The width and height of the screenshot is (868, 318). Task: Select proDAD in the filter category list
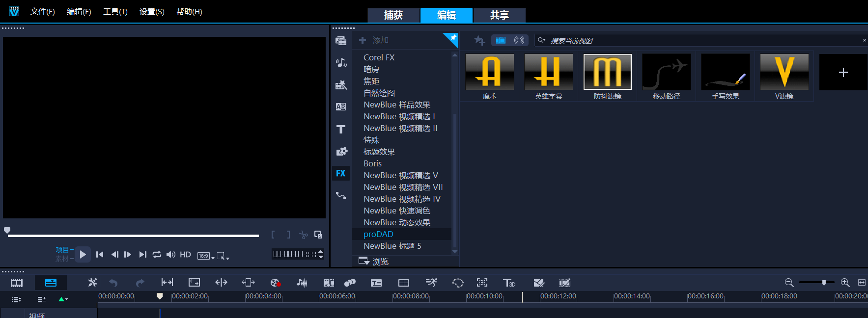pyautogui.click(x=402, y=234)
